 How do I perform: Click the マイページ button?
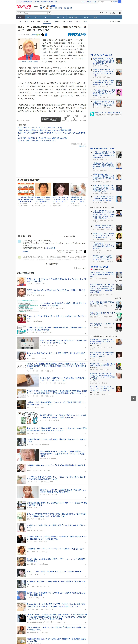point(103,13)
